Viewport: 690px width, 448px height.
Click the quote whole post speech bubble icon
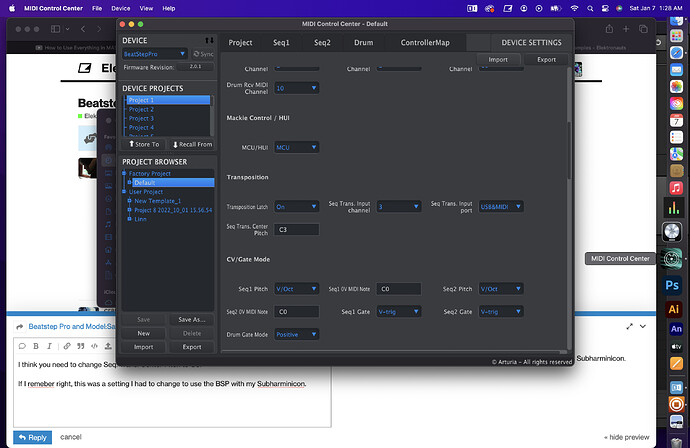[22, 346]
